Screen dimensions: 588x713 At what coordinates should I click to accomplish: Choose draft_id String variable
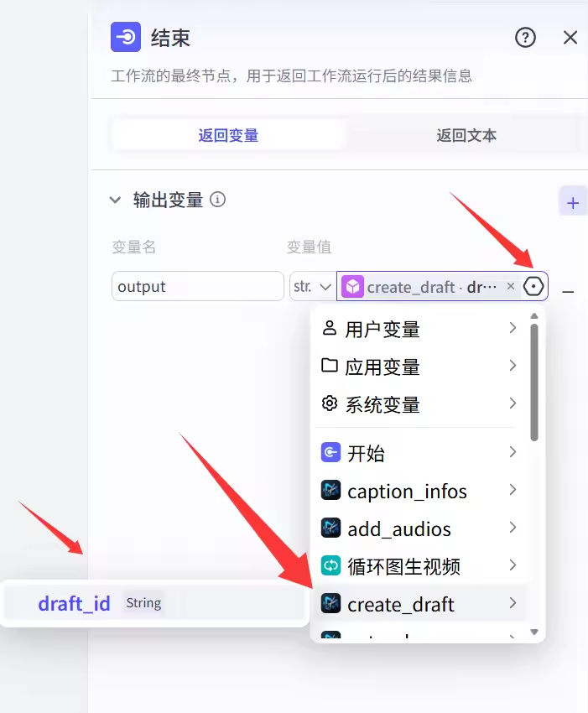tap(74, 604)
